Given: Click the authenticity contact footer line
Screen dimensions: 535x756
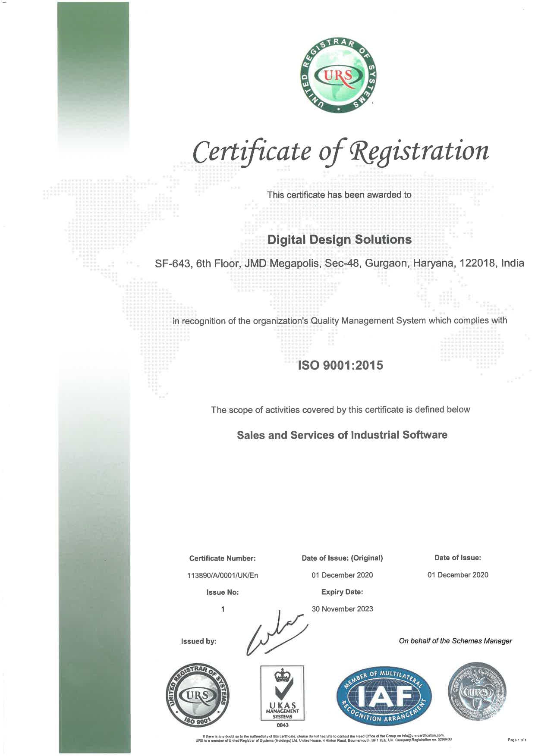Looking at the screenshot, I should [323, 736].
